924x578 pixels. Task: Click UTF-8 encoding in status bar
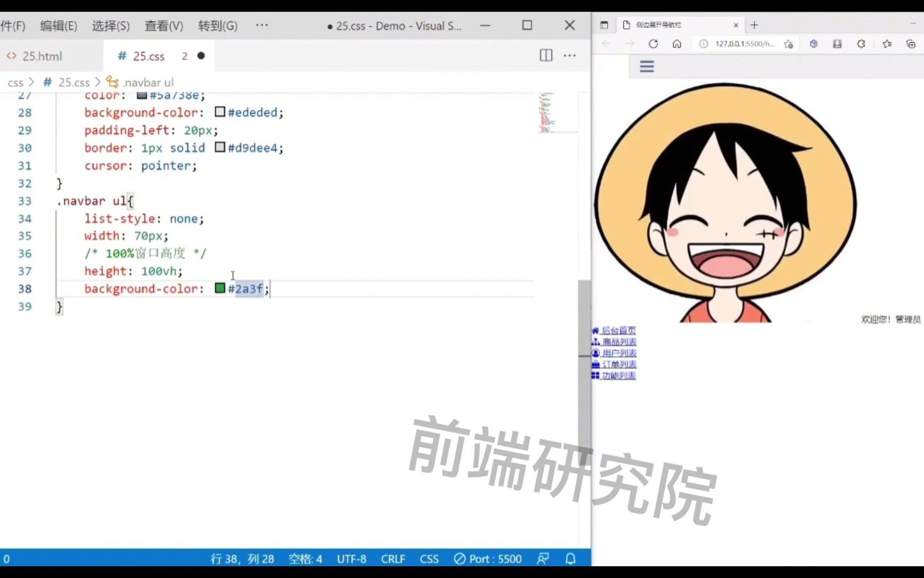tap(351, 559)
